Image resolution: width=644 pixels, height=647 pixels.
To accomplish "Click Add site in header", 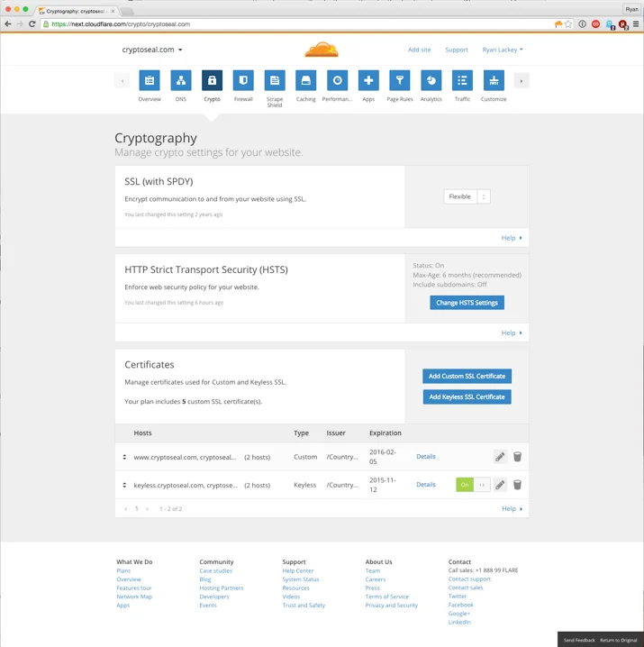I will point(419,50).
